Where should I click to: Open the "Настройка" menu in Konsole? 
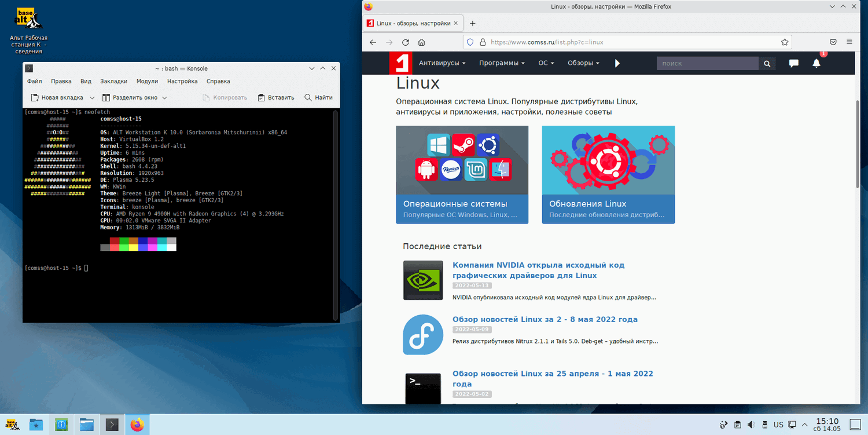pos(182,81)
